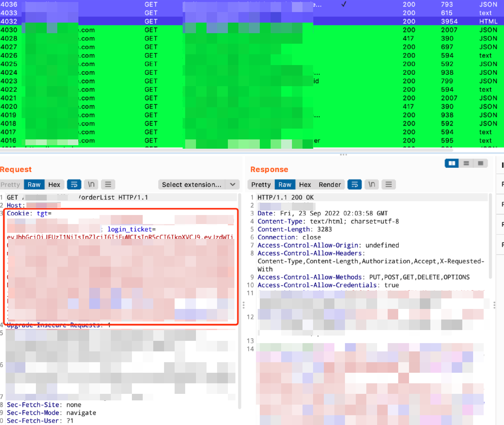504x425 pixels.
Task: Open the Request panel hamburger menu
Action: [x=108, y=185]
